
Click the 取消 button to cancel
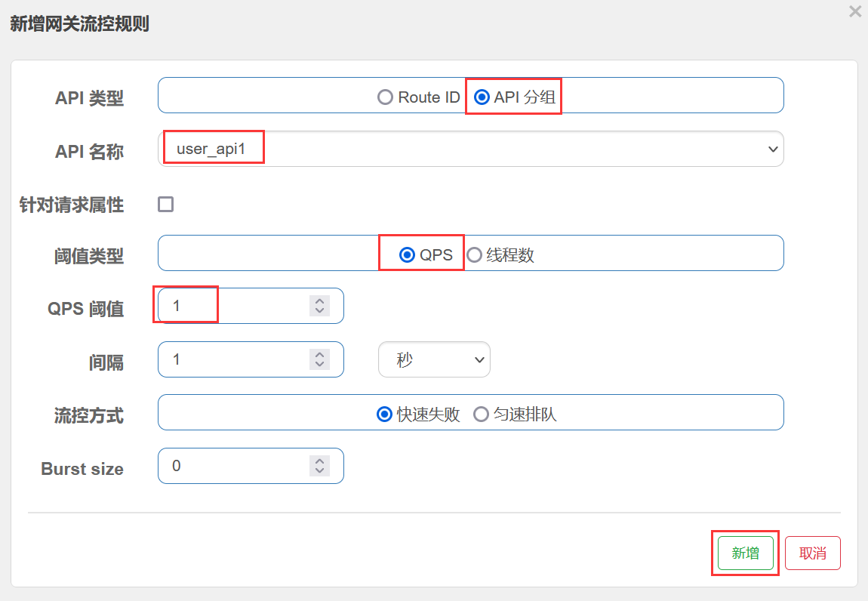pos(813,553)
